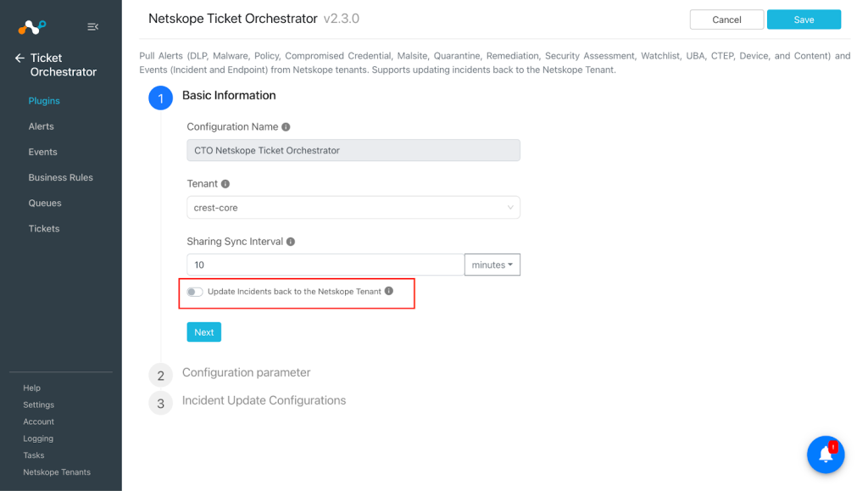Click the Configuration Name info icon
This screenshot has width=868, height=491.
(x=286, y=126)
